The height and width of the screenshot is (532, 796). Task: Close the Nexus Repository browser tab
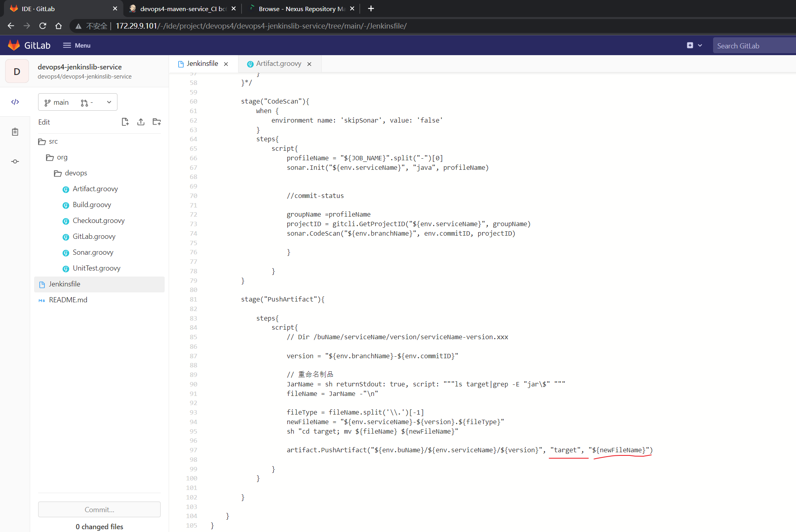[x=352, y=8]
